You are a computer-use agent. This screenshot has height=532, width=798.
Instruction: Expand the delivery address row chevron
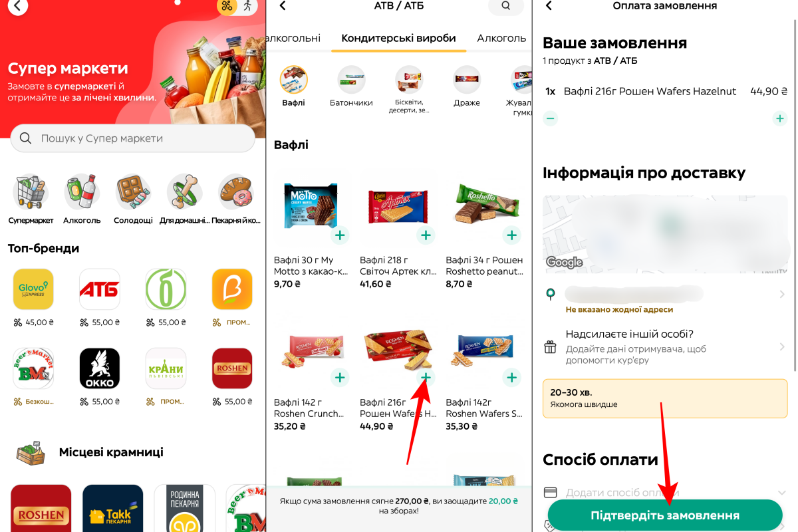coord(782,294)
